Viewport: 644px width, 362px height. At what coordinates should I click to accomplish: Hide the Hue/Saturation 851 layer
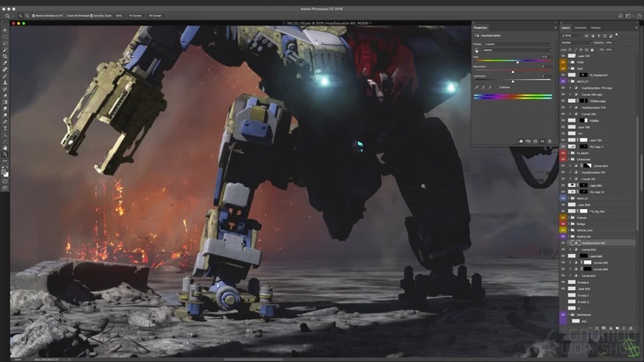563,243
